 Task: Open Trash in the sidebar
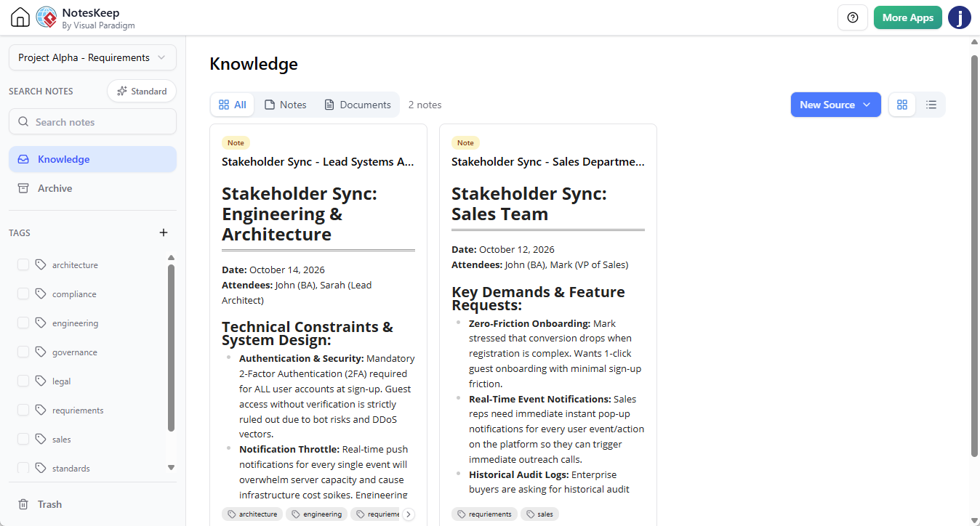pyautogui.click(x=92, y=504)
